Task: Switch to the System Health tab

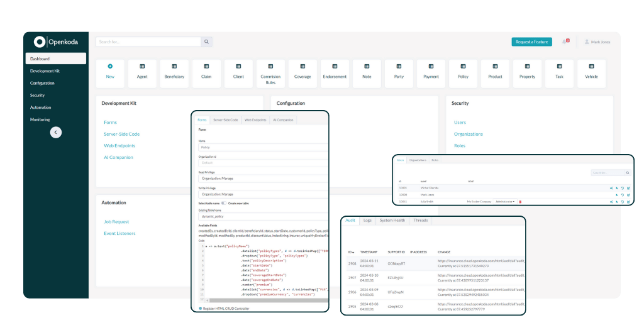Action: 392,221
